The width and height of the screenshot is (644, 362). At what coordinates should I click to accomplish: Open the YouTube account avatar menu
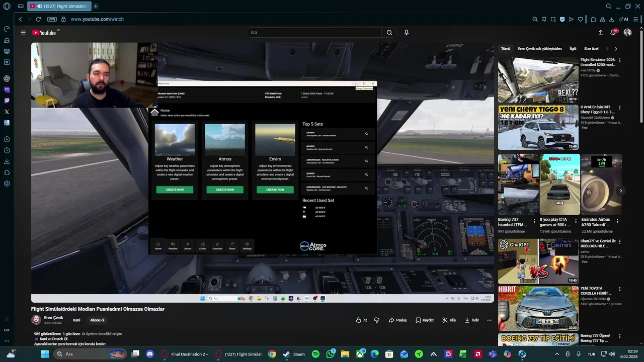tap(627, 32)
